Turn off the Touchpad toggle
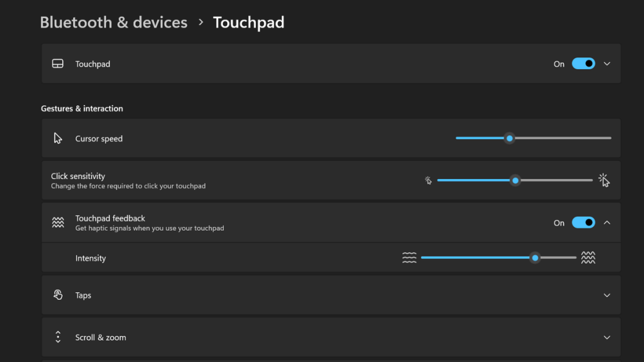644x362 pixels. click(x=584, y=63)
